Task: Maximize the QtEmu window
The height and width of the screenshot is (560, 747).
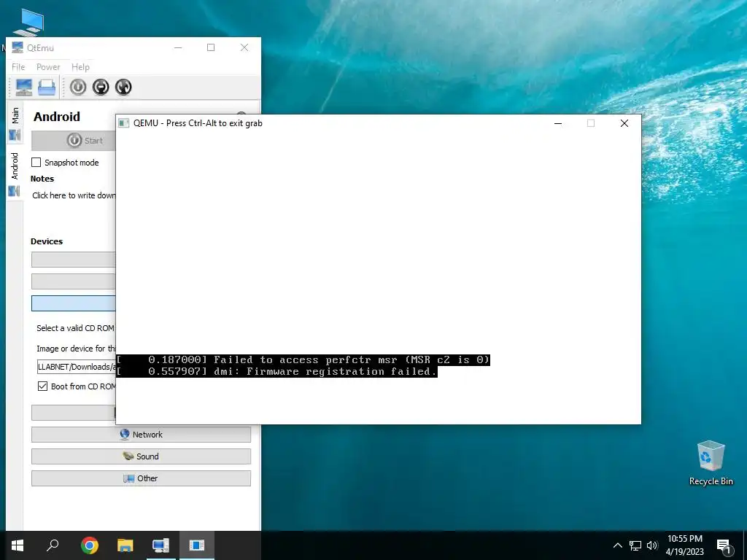Action: 211,47
